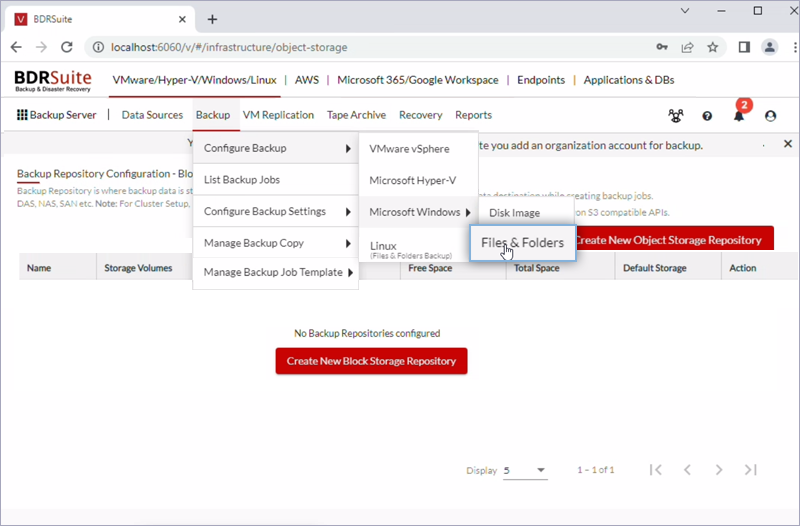Screen dimensions: 800x526
Task: Switch to AWS tab
Action: tap(307, 80)
